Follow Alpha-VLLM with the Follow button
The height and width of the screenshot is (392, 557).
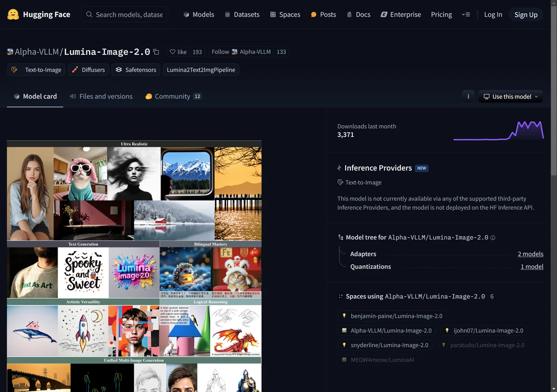click(241, 52)
